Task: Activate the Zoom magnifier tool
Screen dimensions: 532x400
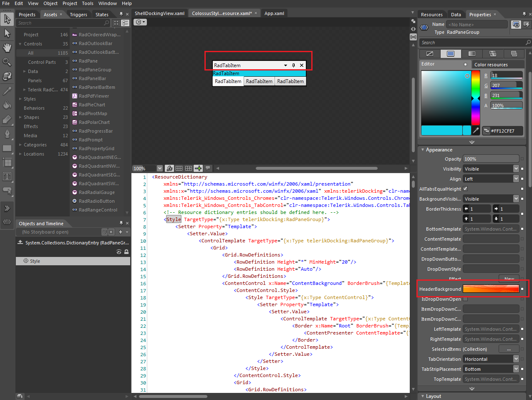Action: click(x=7, y=62)
